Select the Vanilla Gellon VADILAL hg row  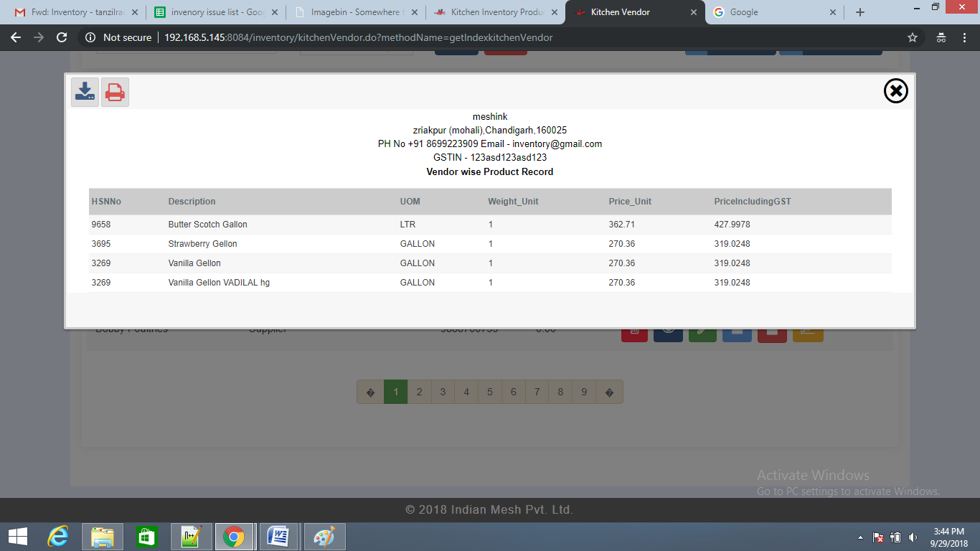tap(490, 283)
